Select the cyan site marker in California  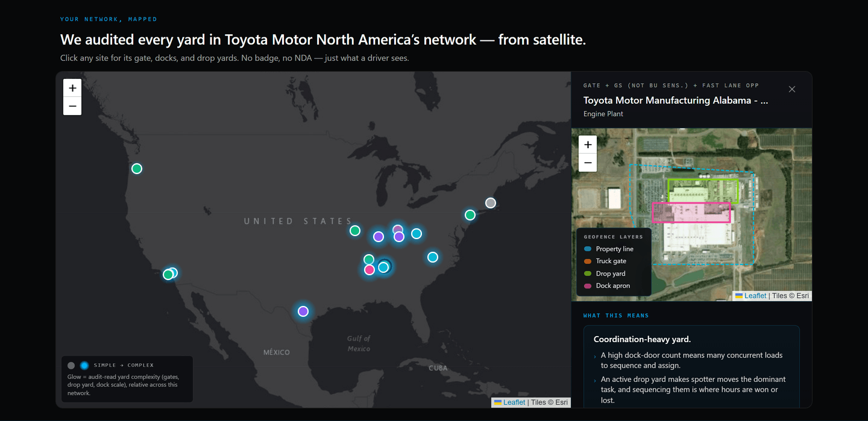pyautogui.click(x=174, y=272)
